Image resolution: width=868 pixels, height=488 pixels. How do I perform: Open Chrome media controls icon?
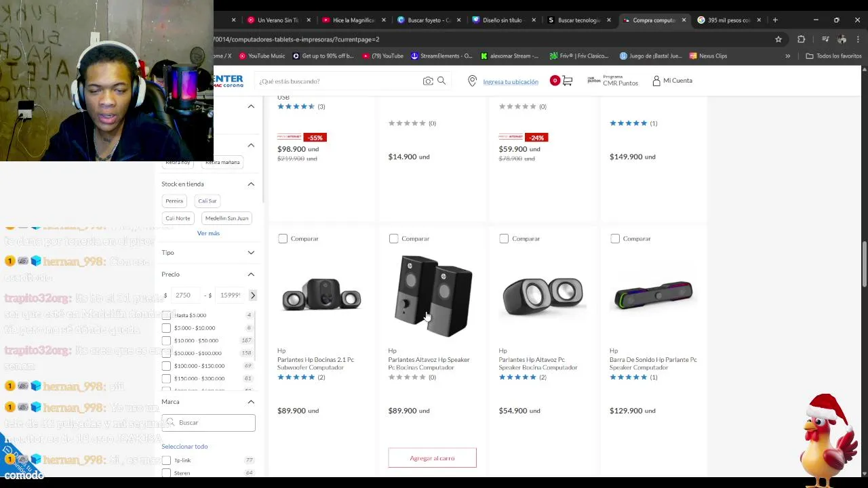click(825, 39)
